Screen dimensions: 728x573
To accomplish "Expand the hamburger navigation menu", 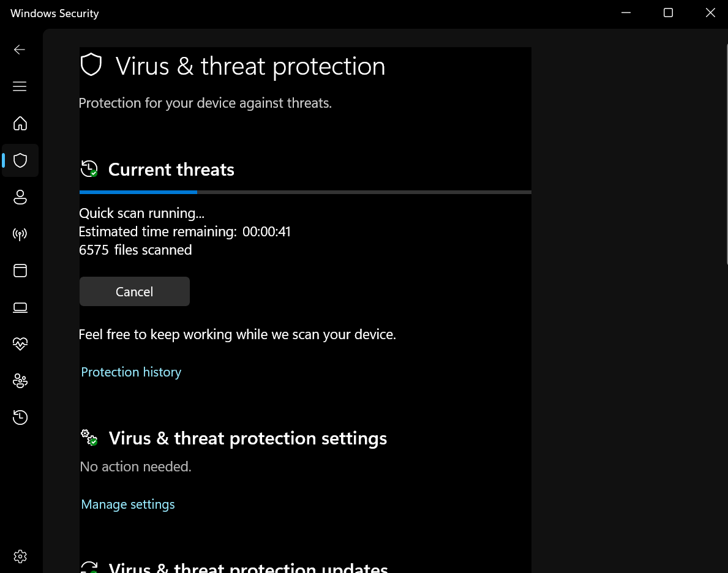I will coord(20,86).
